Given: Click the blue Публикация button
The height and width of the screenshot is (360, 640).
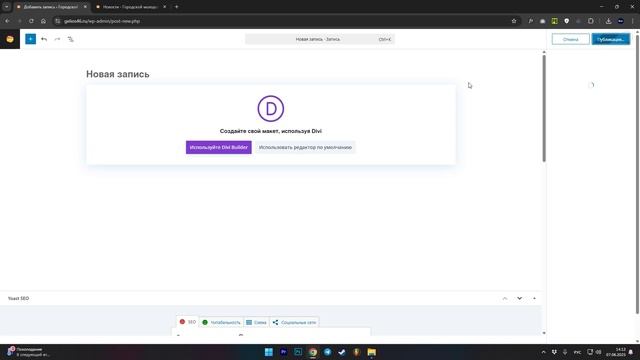Looking at the screenshot, I should pos(611,39).
